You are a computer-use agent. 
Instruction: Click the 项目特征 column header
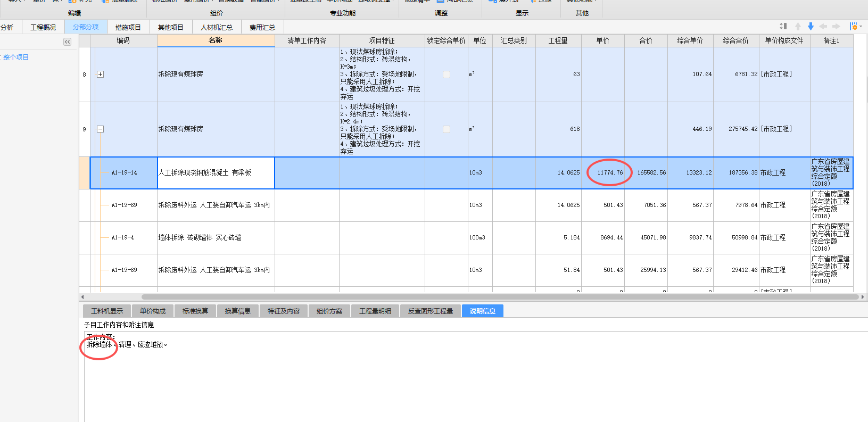point(382,40)
